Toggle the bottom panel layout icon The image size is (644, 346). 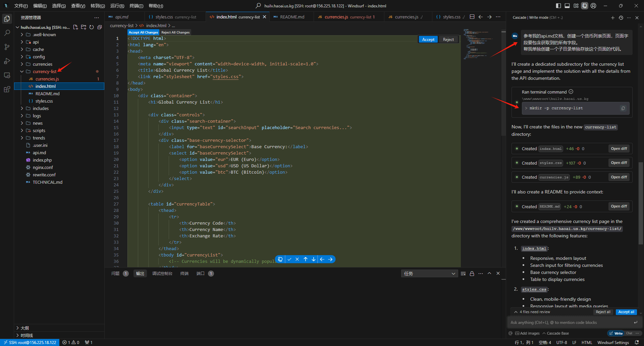click(x=567, y=6)
